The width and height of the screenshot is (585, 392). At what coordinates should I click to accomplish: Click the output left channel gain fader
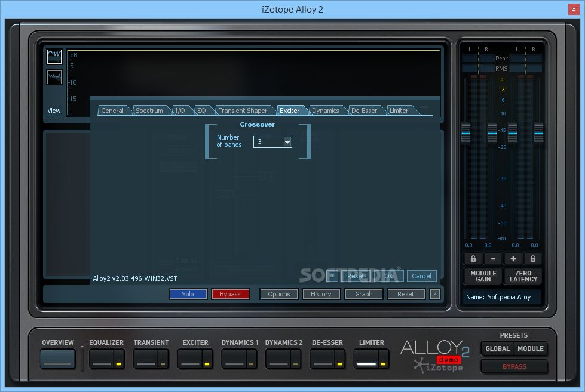click(x=513, y=133)
